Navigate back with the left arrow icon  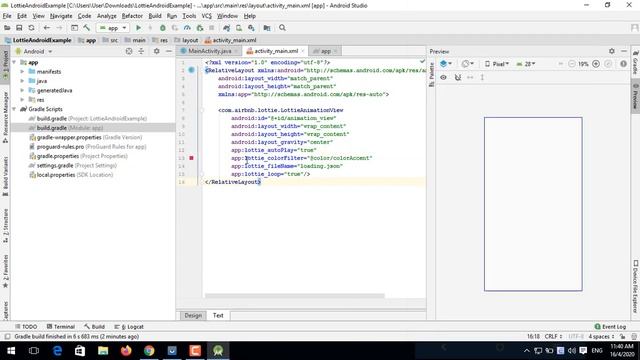pyautogui.click(x=47, y=28)
